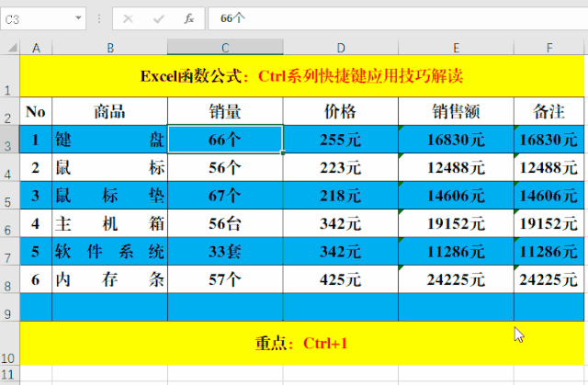The height and width of the screenshot is (385, 588).
Task: Click the vertical dots handle beside Name Box
Action: 99,18
